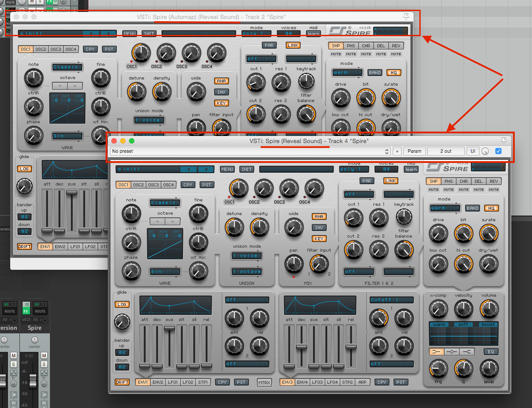
Task: Pin the Track 2 Automap Spire window
Action: (x=407, y=16)
